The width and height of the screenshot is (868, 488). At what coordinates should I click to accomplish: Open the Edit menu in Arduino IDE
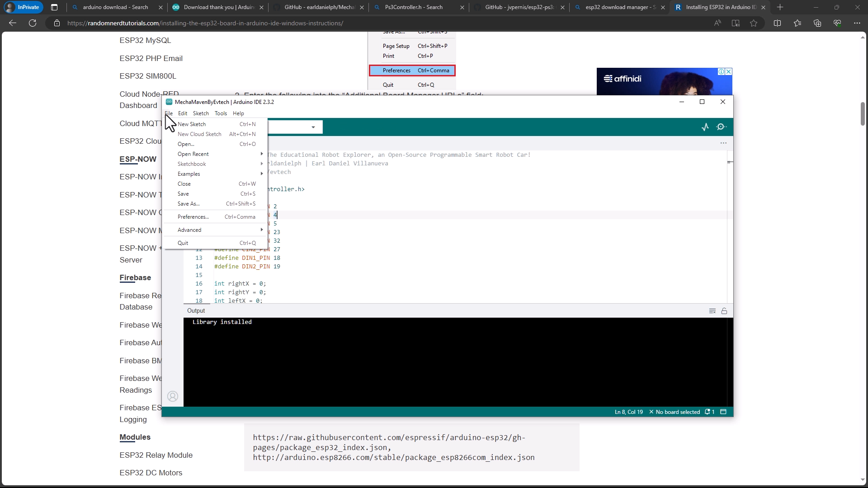click(x=183, y=113)
